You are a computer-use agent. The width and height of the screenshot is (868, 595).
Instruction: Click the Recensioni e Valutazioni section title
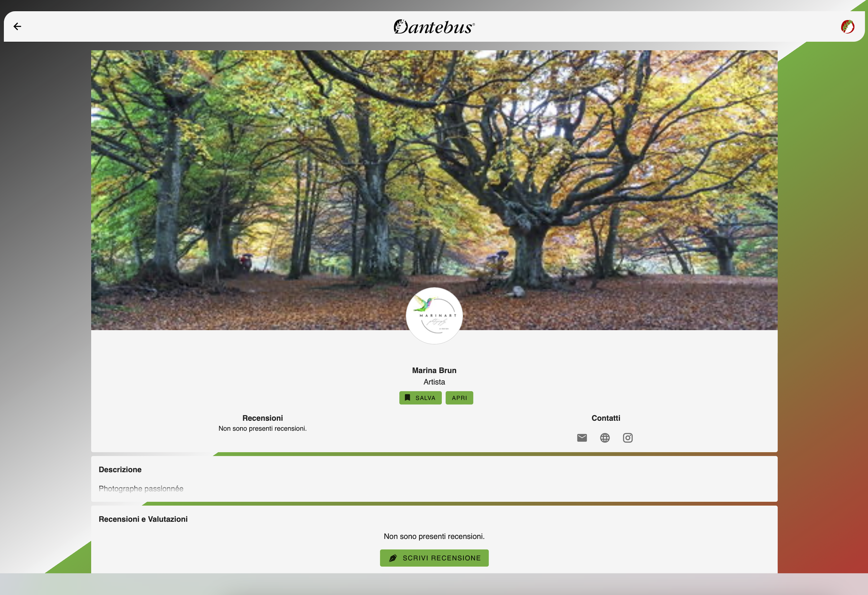[x=143, y=519]
